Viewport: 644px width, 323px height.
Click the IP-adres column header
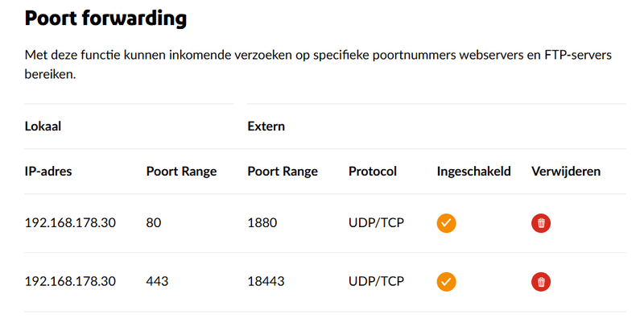pos(48,172)
